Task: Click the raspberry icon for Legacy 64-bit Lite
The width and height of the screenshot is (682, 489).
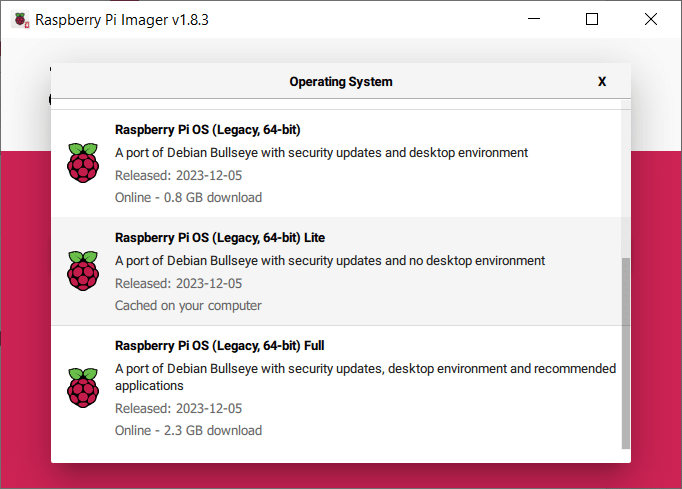Action: coord(83,271)
